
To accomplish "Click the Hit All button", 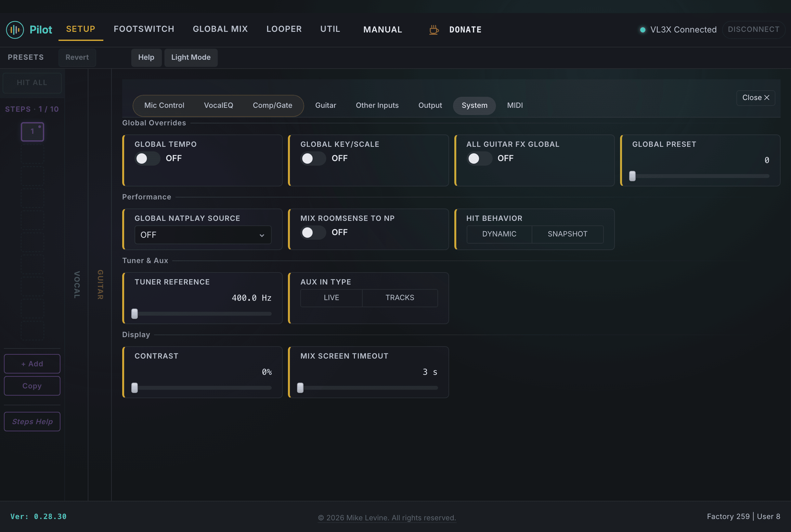I will (x=32, y=83).
